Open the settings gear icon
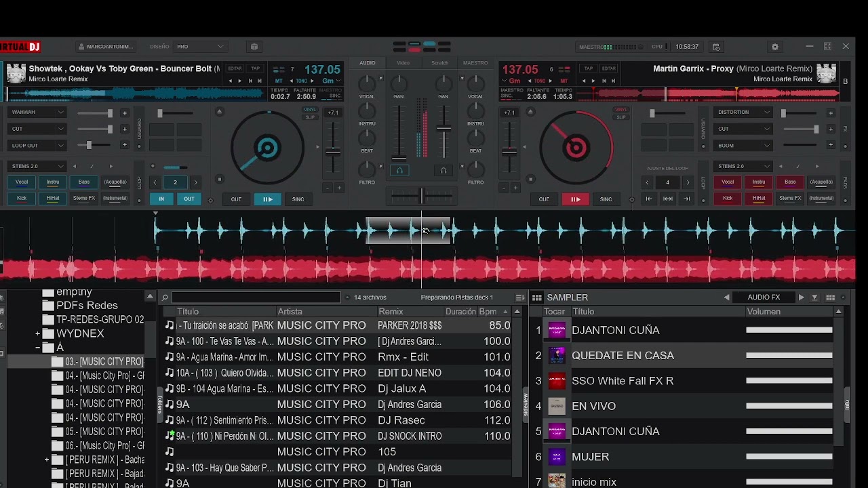This screenshot has width=868, height=488. coord(775,47)
